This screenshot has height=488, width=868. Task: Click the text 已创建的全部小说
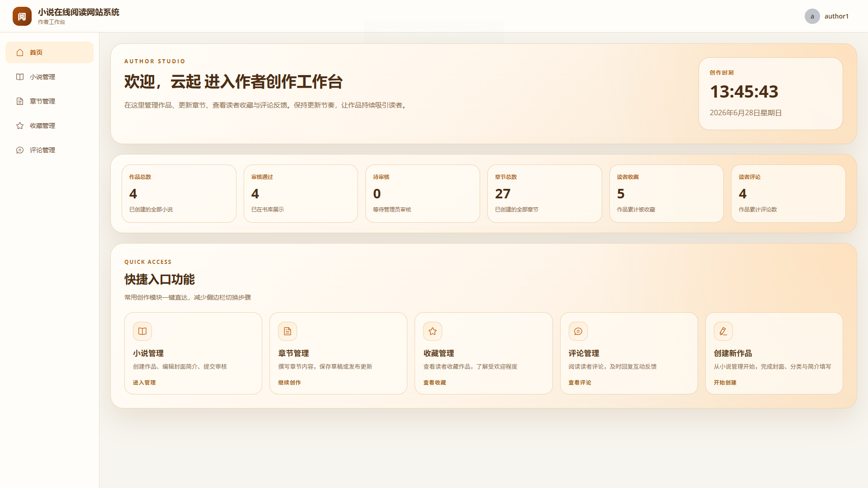click(x=151, y=210)
